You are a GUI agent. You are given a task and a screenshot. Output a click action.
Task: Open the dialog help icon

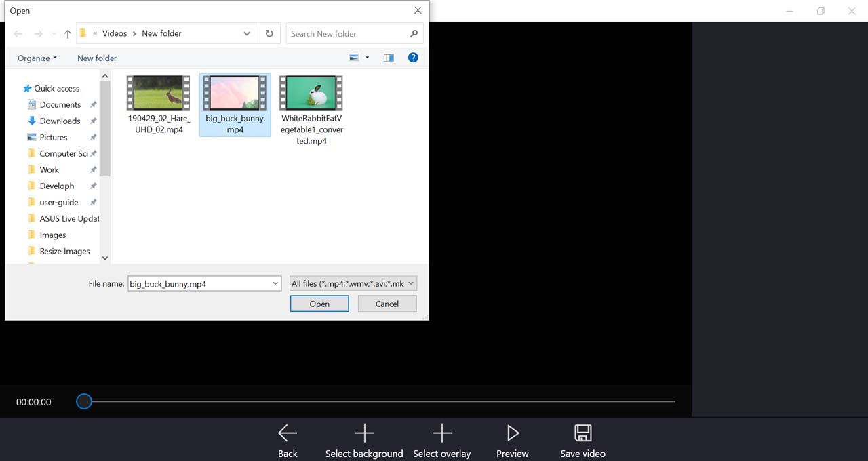413,58
